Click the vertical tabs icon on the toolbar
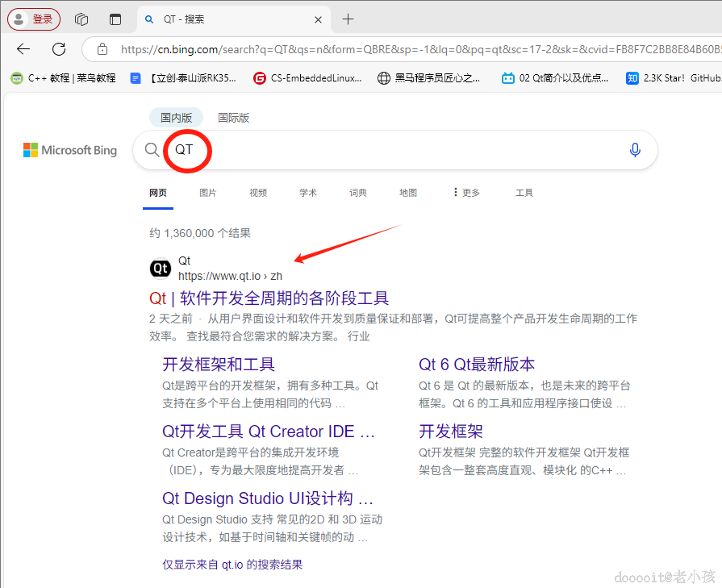The width and height of the screenshot is (722, 588). [x=115, y=19]
